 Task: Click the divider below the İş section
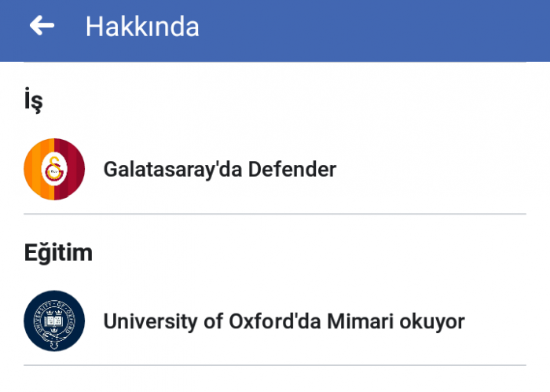coord(275,214)
